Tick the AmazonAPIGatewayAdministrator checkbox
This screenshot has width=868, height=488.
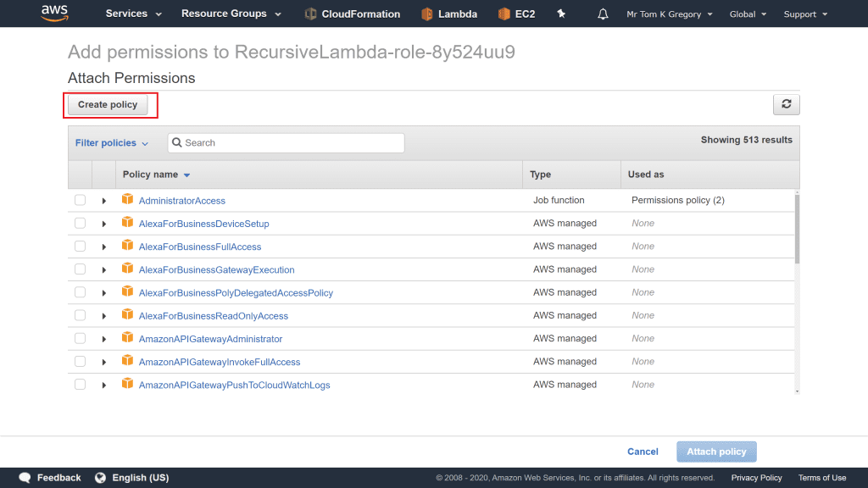point(80,338)
